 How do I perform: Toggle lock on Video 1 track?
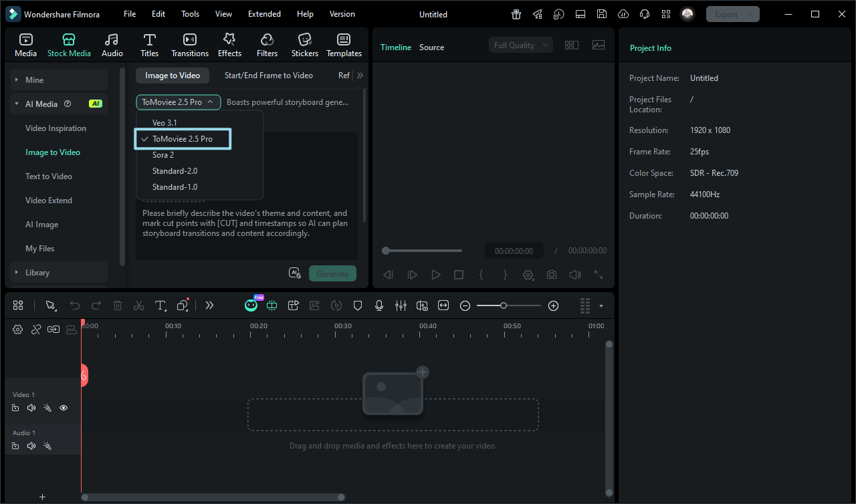tap(15, 408)
